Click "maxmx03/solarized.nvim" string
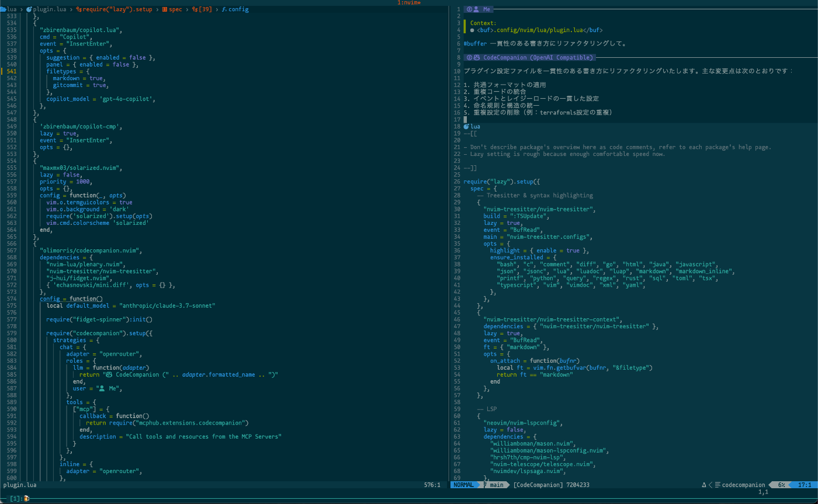Image resolution: width=818 pixels, height=504 pixels. click(81, 168)
